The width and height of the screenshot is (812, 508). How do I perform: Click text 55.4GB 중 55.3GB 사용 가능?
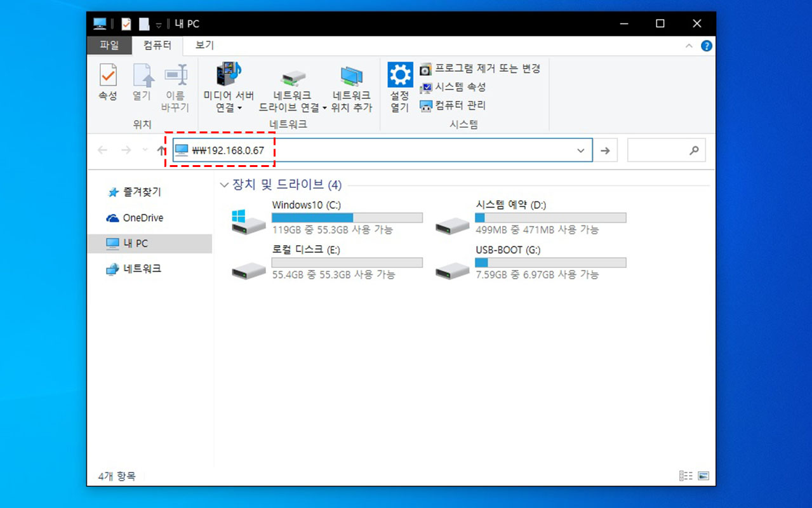point(333,275)
